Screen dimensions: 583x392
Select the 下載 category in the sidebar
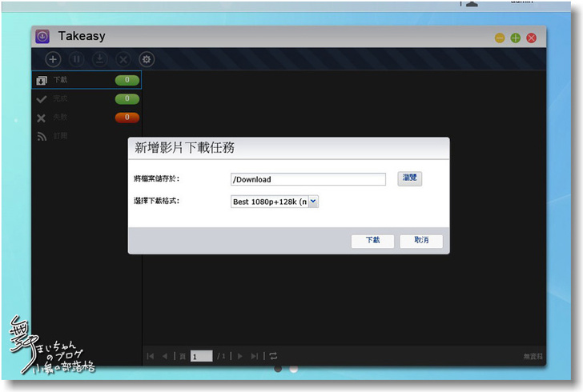[86, 80]
